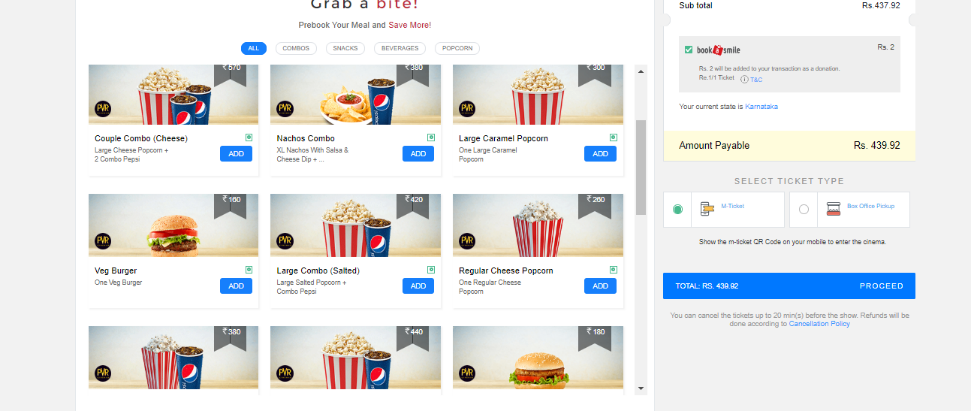Image resolution: width=971 pixels, height=411 pixels.
Task: Click the ₹380 popcorn and Pepsi combo image
Action: pyautogui.click(x=173, y=358)
